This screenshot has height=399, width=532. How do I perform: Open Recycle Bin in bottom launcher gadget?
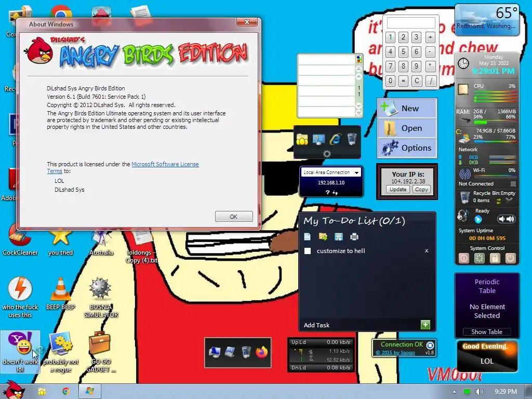tap(246, 352)
